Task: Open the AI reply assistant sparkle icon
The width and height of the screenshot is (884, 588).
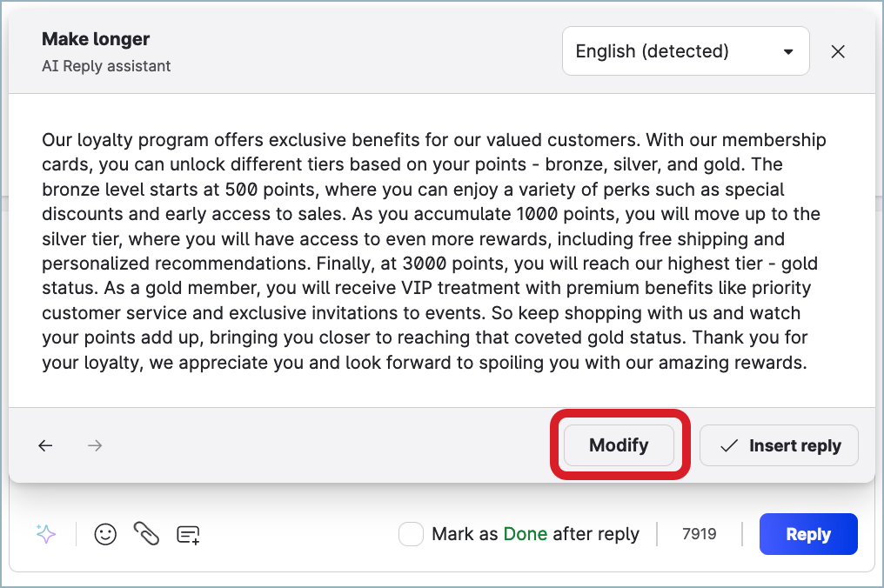Action: click(46, 534)
